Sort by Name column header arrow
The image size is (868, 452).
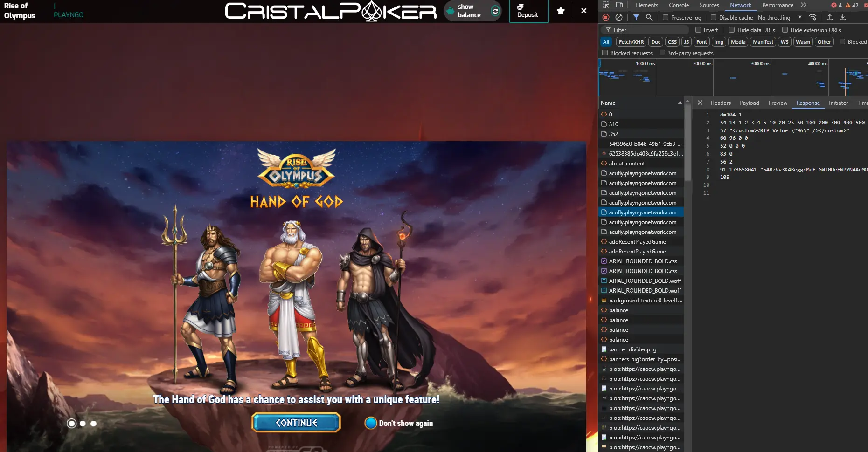coord(680,103)
